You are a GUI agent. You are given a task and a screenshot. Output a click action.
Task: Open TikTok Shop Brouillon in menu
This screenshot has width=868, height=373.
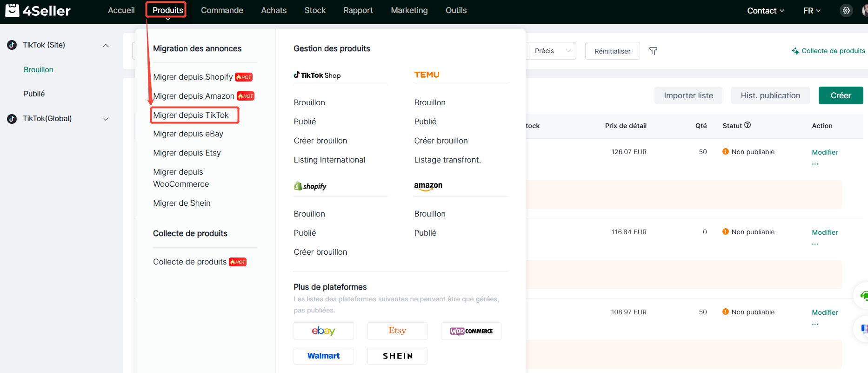(x=309, y=102)
